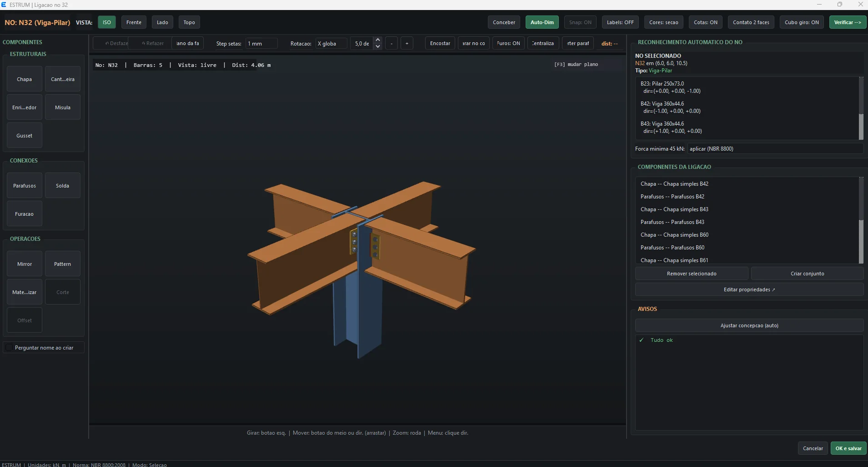Click the Conceber button

(x=504, y=22)
